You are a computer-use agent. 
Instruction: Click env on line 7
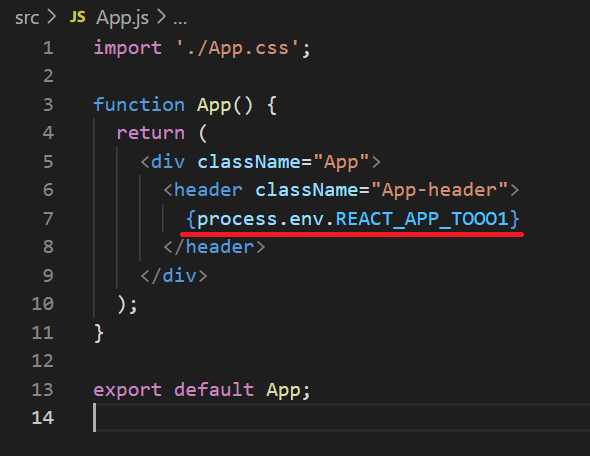307,219
